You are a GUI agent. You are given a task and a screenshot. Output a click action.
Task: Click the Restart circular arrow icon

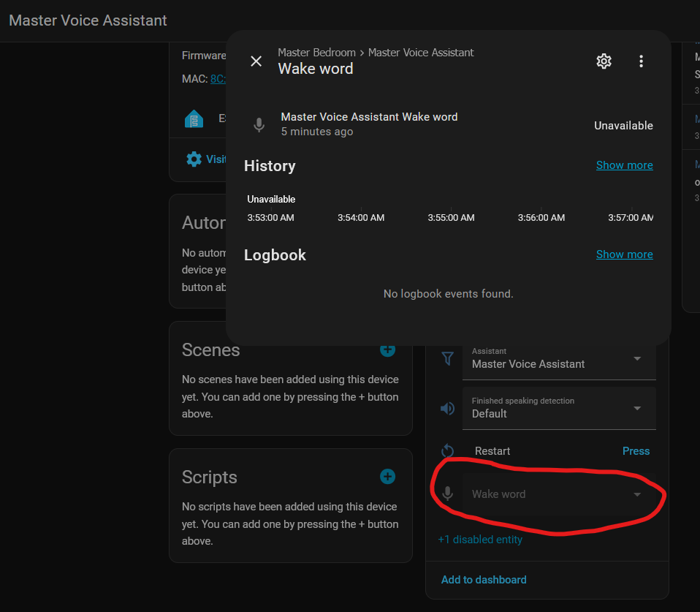(x=448, y=452)
